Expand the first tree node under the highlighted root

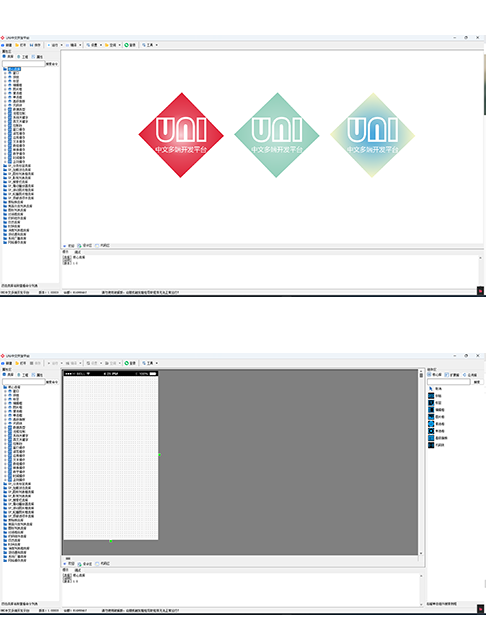5,73
